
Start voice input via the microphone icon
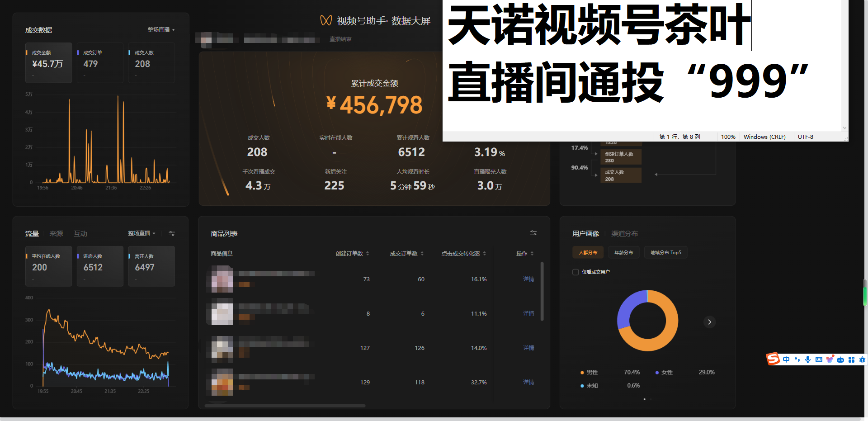(x=808, y=360)
